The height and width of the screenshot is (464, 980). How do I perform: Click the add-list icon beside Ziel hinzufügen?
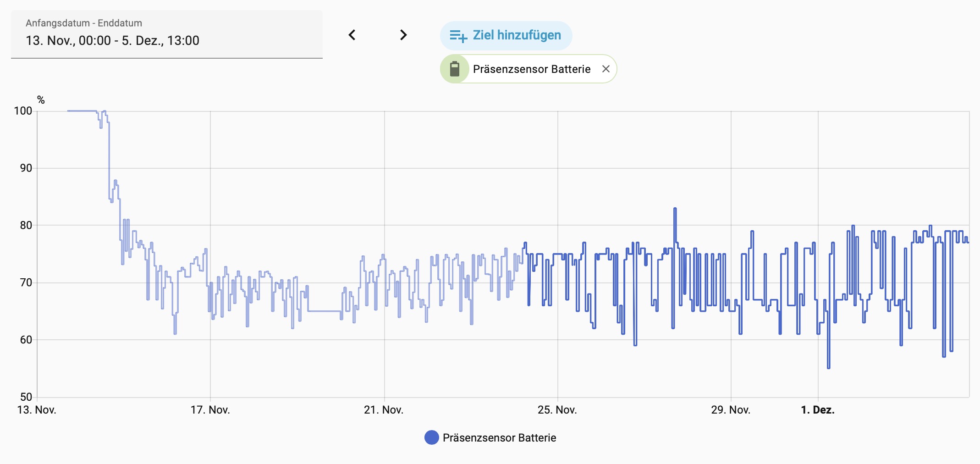(458, 36)
